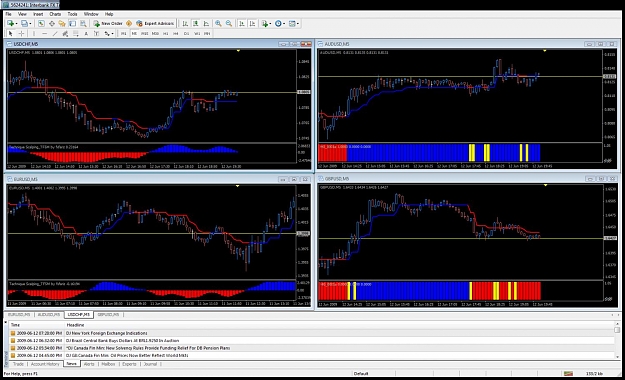
Task: Set timeframe to M30
Action: (155, 33)
